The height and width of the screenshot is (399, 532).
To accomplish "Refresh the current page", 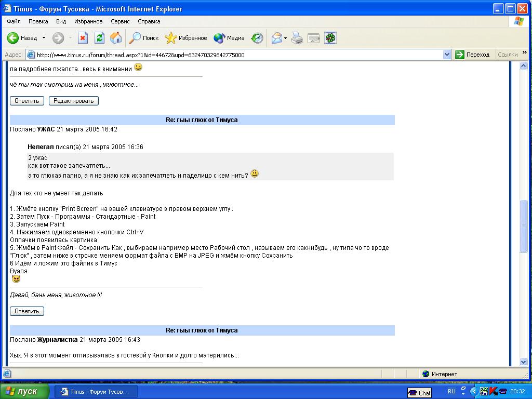I will pyautogui.click(x=99, y=38).
